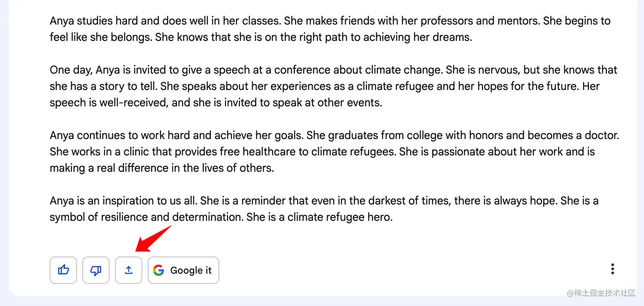Click the words "symbol of resilience and determination"
This screenshot has width=644, height=306.
click(147, 217)
